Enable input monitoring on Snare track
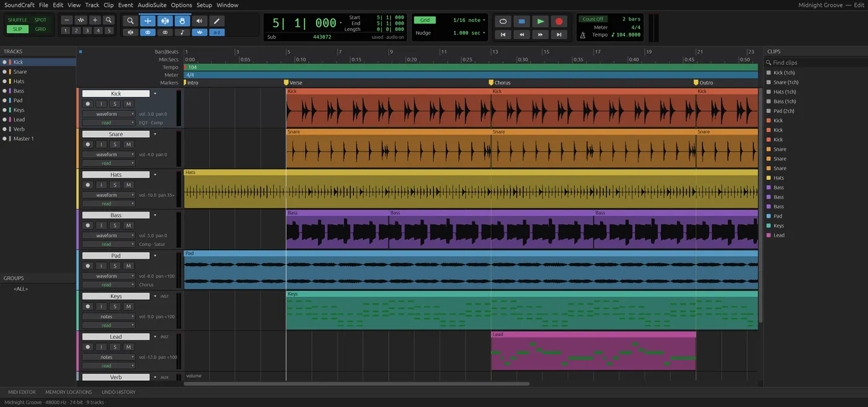The width and height of the screenshot is (868, 407). point(101,145)
